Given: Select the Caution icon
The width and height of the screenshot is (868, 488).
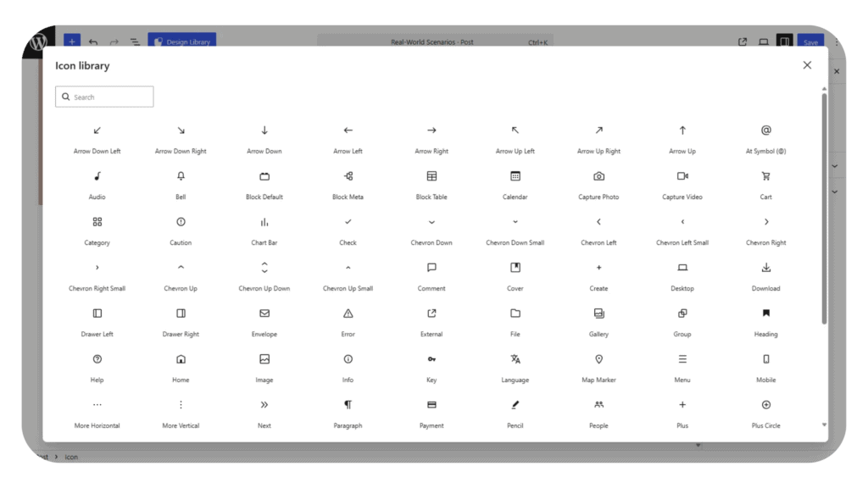Looking at the screenshot, I should click(x=181, y=222).
